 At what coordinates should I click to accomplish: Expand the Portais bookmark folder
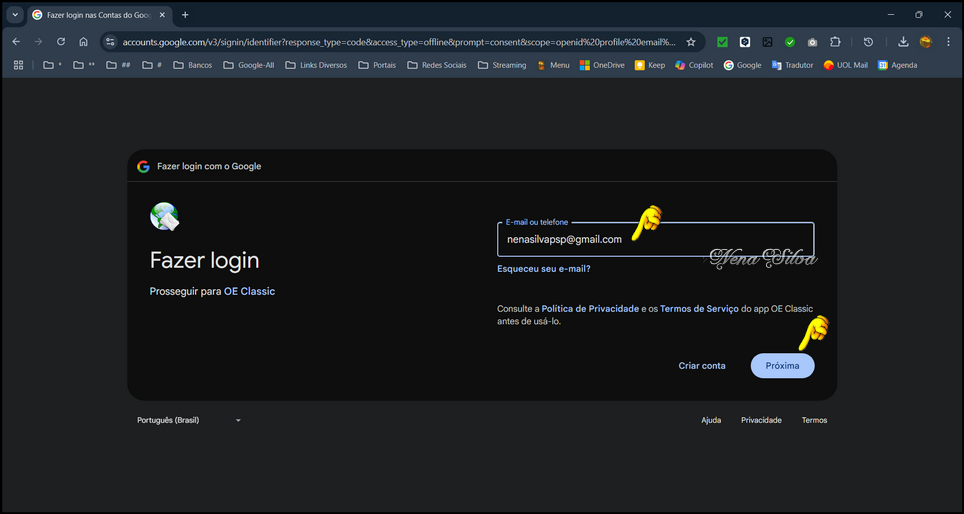[377, 65]
